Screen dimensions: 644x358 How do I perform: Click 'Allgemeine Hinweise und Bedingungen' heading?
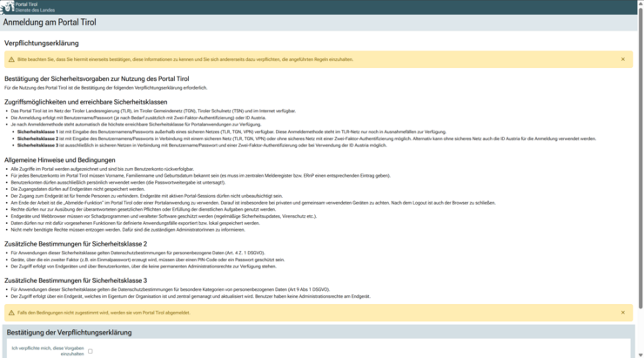pyautogui.click(x=60, y=160)
